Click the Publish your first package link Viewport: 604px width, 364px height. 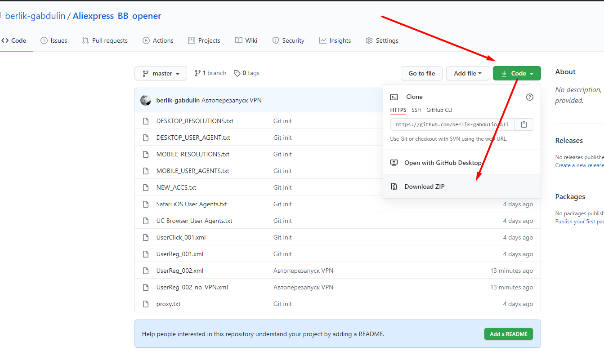[x=580, y=222]
